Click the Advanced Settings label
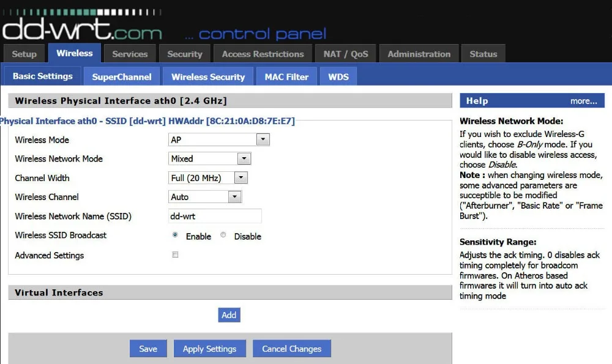 (x=49, y=255)
